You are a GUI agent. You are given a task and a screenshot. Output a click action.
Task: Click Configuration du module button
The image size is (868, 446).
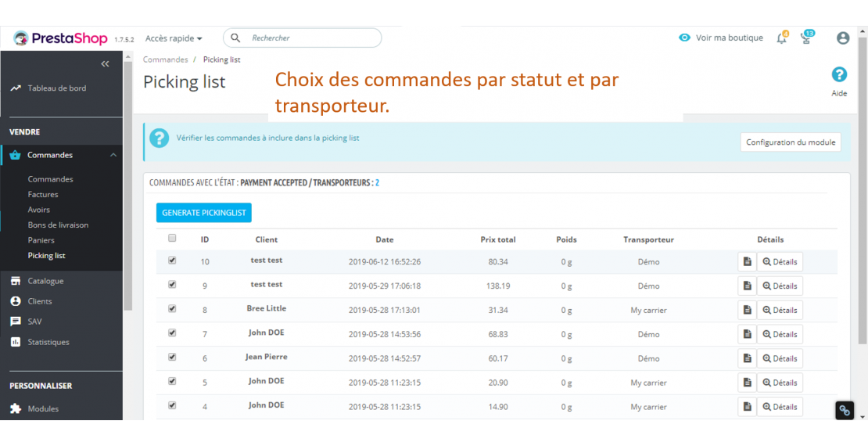pyautogui.click(x=791, y=142)
